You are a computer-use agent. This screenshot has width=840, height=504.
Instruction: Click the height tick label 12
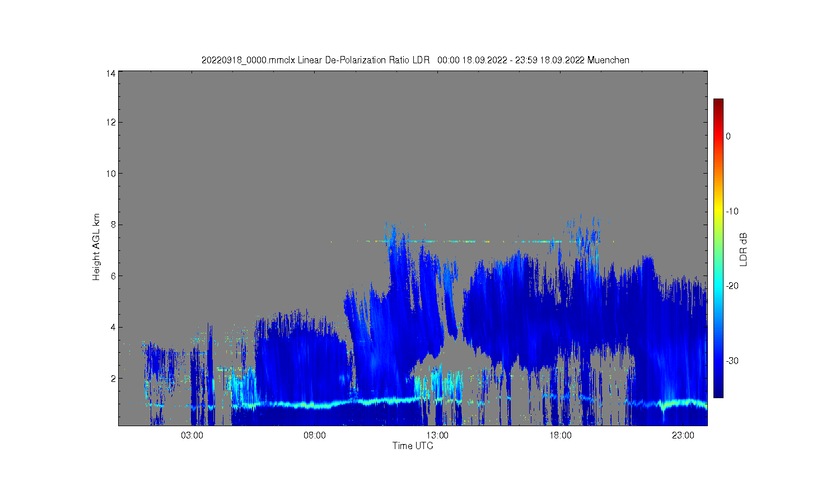point(111,122)
